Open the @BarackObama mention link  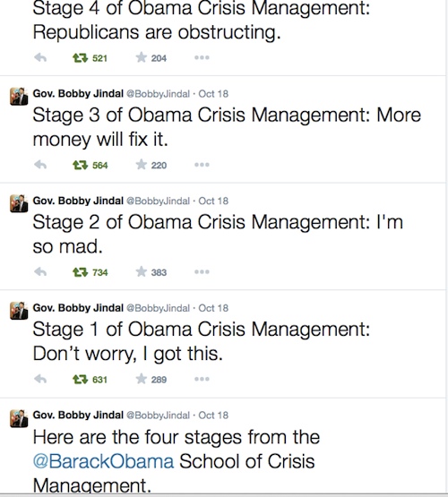(x=103, y=461)
